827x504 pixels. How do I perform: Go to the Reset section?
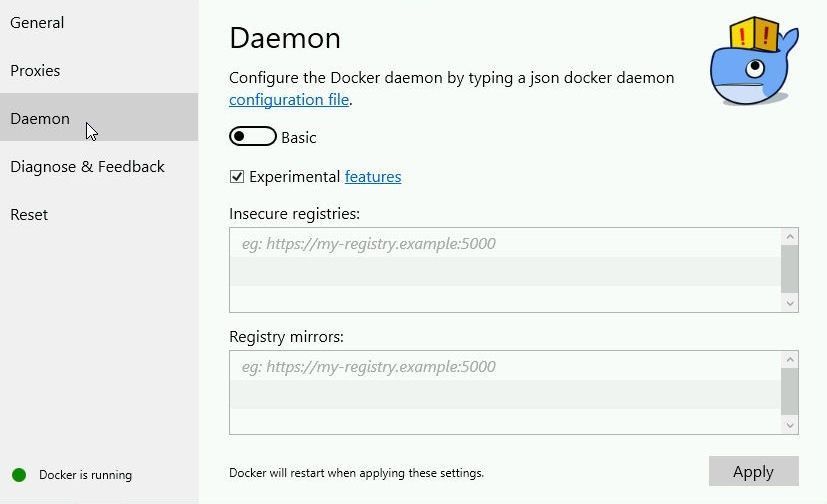coord(29,215)
